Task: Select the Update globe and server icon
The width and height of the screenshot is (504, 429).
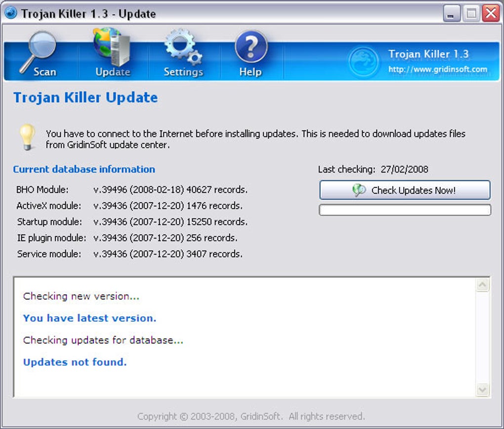Action: (112, 47)
